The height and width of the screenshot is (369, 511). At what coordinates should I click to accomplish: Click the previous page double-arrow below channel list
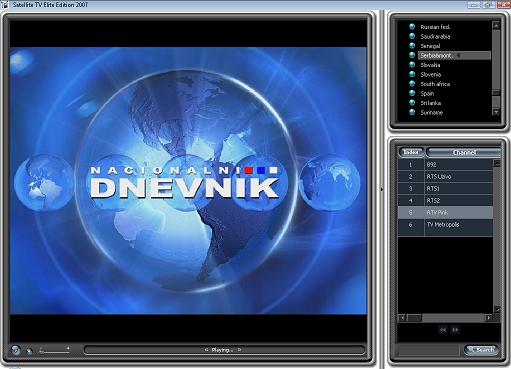tap(443, 330)
